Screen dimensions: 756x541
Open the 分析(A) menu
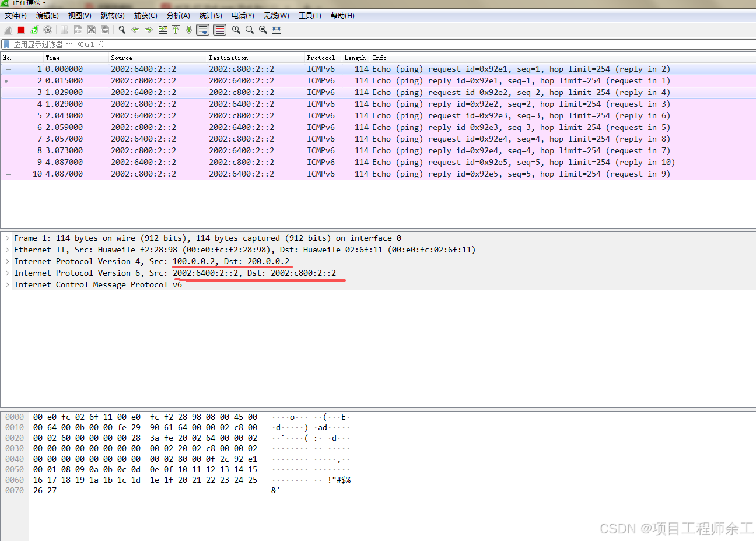(x=178, y=16)
